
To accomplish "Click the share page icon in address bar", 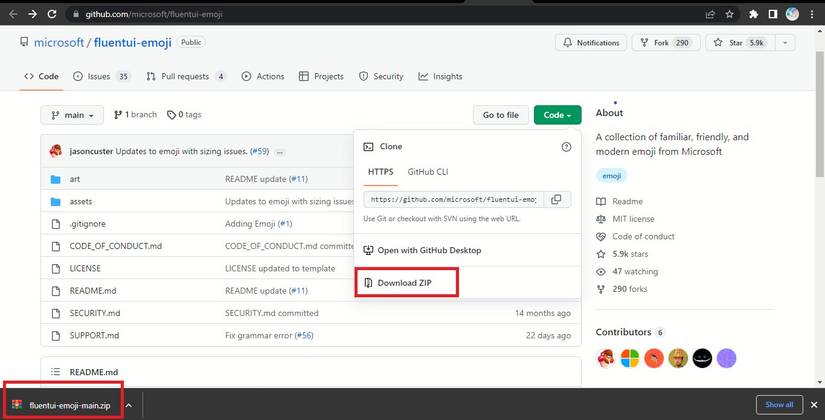I will pos(710,14).
